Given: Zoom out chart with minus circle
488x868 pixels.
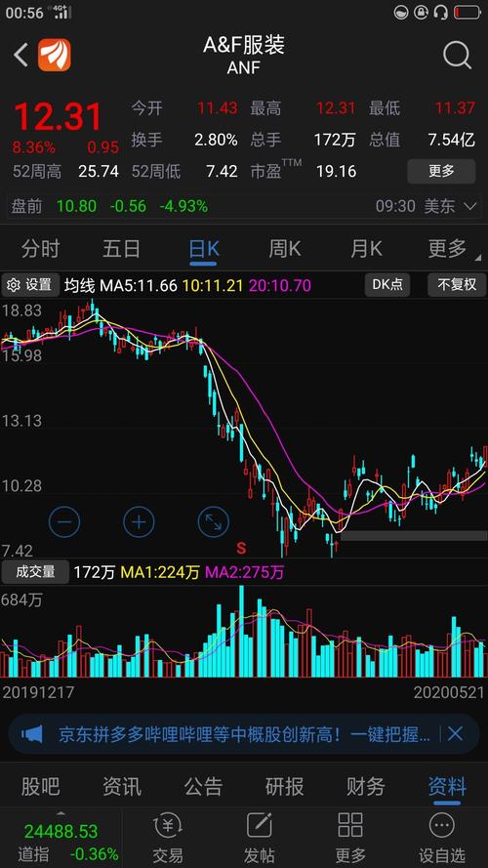Looking at the screenshot, I should (64, 521).
